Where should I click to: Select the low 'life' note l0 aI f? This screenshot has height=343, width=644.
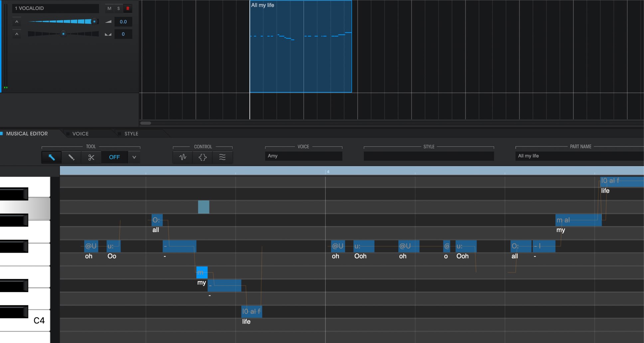251,311
